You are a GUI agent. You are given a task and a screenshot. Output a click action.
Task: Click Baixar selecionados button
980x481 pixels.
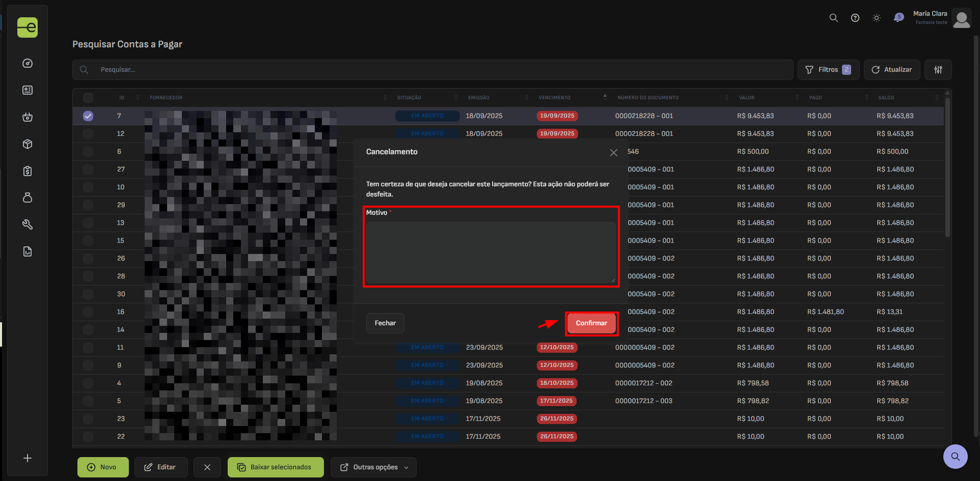(276, 467)
